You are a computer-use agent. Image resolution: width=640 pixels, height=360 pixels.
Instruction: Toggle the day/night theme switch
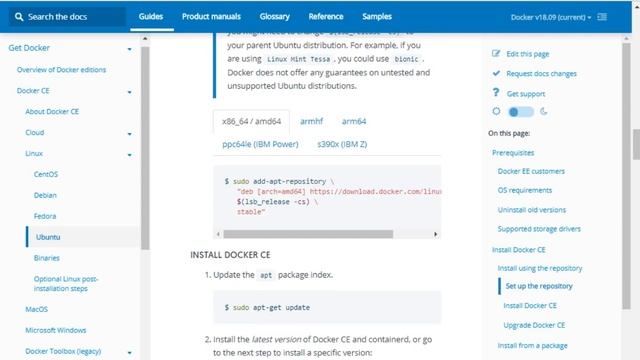point(520,112)
